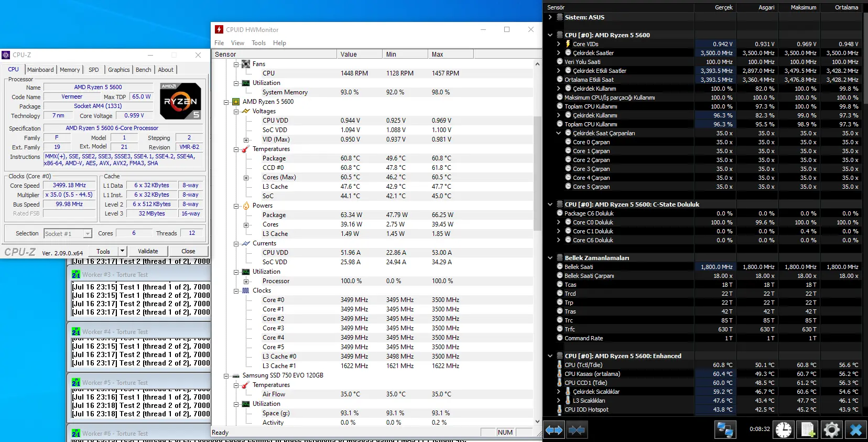The height and width of the screenshot is (442, 868).
Task: Reset HWiNFO timer with the clock icon
Action: pyautogui.click(x=784, y=430)
